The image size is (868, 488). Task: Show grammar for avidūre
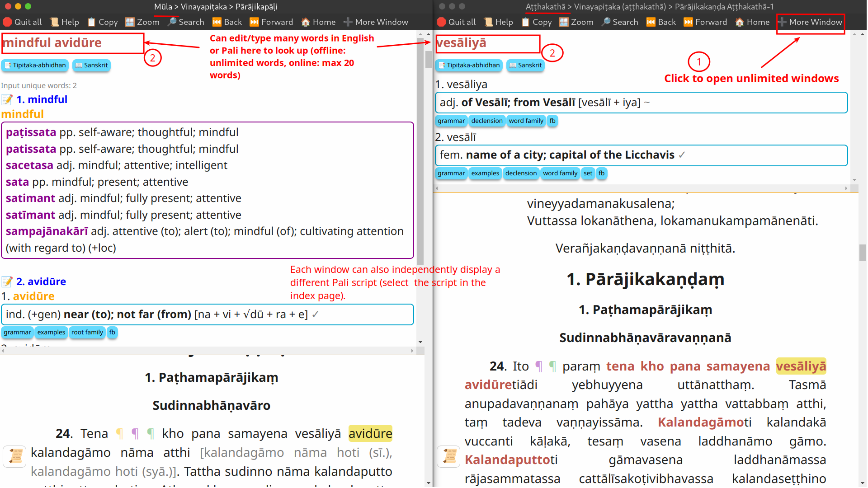point(17,332)
